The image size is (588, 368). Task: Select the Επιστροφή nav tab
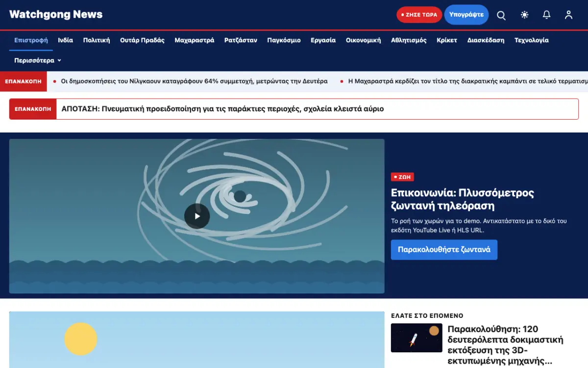pos(31,40)
